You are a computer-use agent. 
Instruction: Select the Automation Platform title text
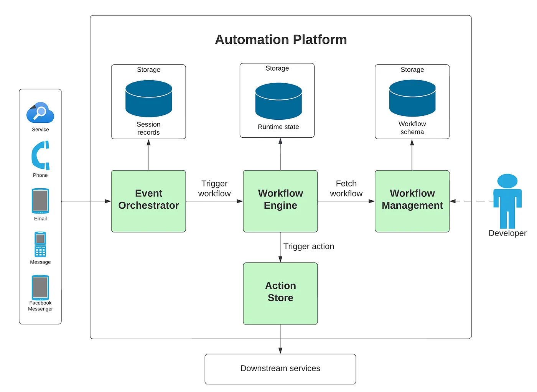click(x=281, y=40)
